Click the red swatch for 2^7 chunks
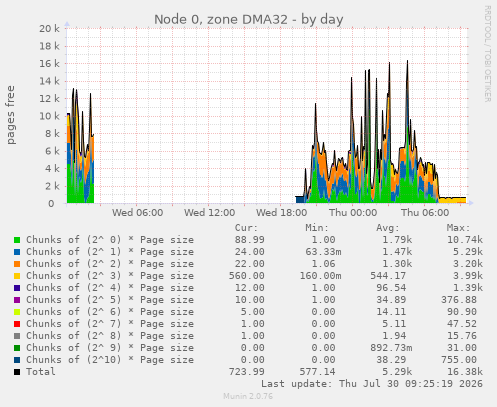 click(x=17, y=324)
